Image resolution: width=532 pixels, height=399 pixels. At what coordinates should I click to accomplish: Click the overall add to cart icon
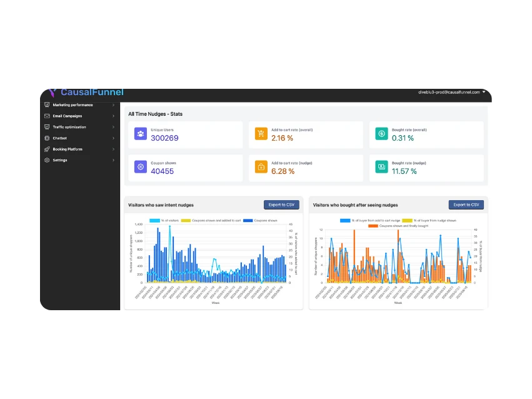pyautogui.click(x=261, y=134)
